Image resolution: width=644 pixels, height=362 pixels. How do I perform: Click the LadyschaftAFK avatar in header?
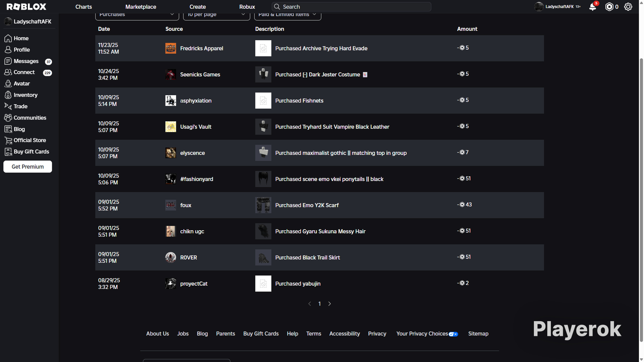[x=539, y=7]
